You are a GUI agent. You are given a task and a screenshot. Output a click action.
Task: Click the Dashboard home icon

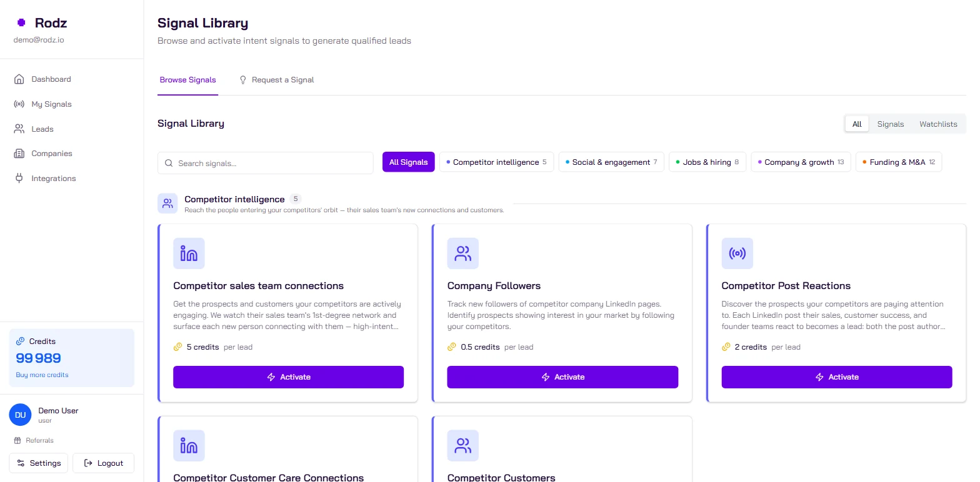tap(19, 79)
